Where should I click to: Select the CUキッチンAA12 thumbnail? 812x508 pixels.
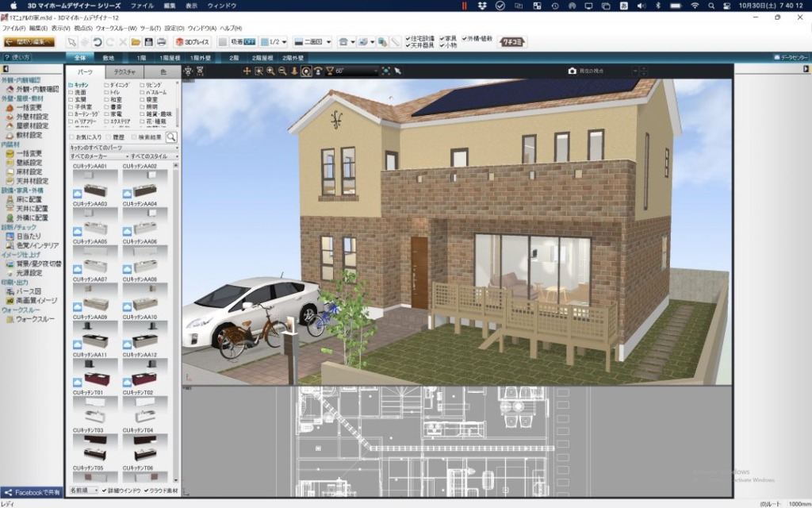click(x=144, y=372)
